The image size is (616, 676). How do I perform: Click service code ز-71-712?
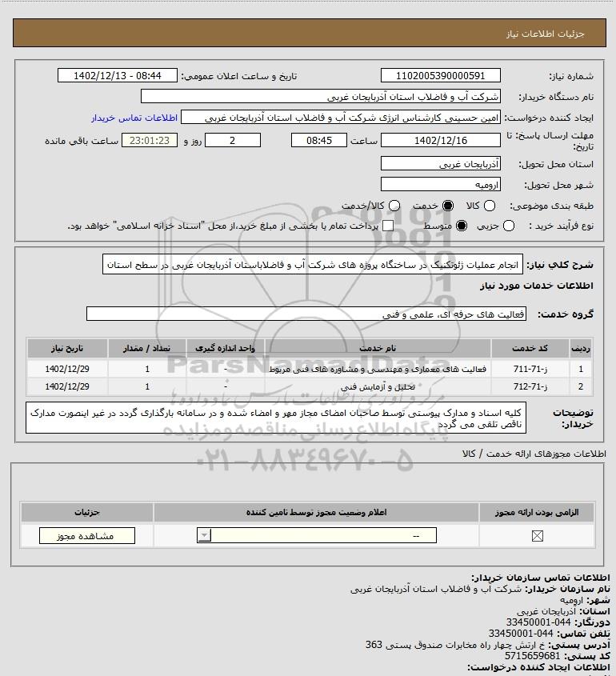tap(530, 386)
